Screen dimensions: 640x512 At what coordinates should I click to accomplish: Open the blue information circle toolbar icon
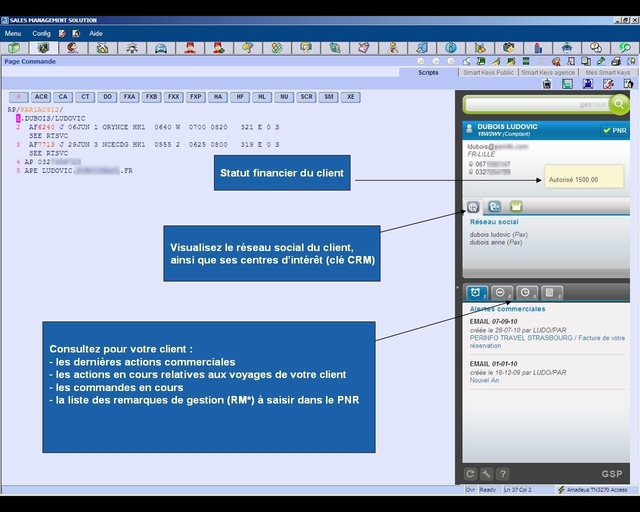pyautogui.click(x=451, y=48)
